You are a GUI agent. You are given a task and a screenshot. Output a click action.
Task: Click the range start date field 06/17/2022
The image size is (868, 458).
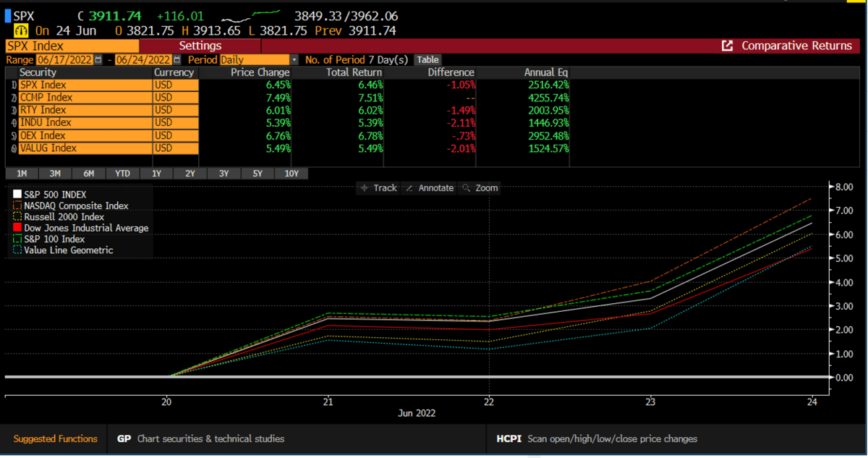[64, 60]
